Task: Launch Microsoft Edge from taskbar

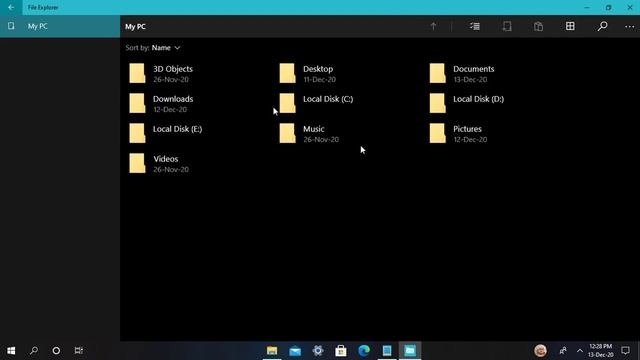Action: [x=364, y=351]
